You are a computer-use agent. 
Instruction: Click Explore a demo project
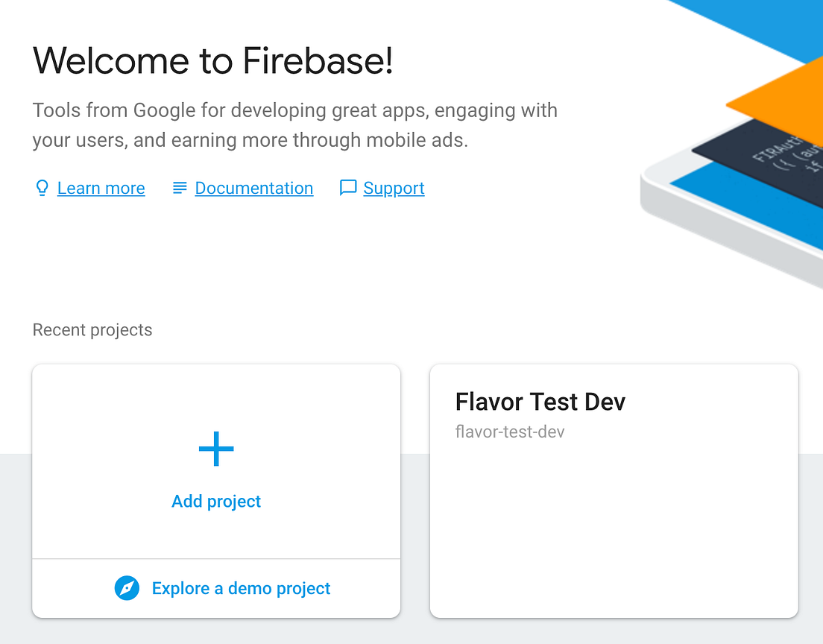pyautogui.click(x=241, y=588)
